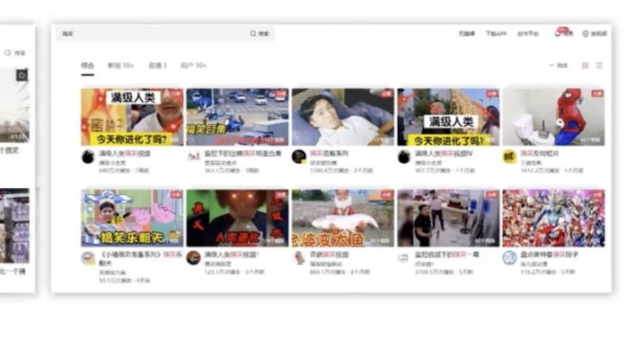Open the 满级人类 first video thumbnail
This screenshot has height=340, width=644.
[x=132, y=117]
